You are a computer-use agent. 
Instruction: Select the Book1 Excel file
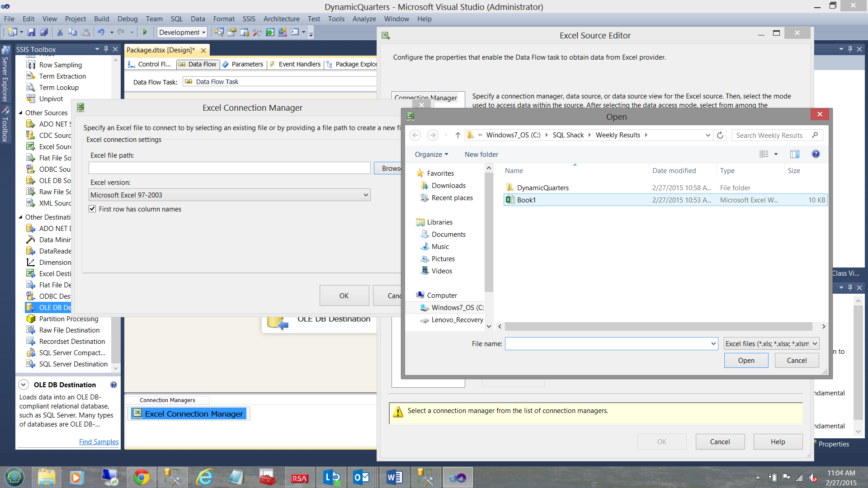click(526, 200)
